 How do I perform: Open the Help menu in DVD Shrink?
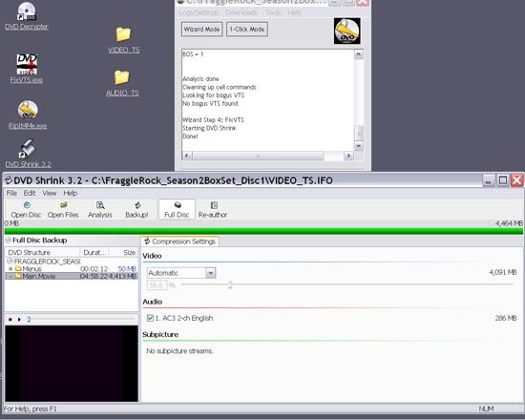click(x=70, y=193)
